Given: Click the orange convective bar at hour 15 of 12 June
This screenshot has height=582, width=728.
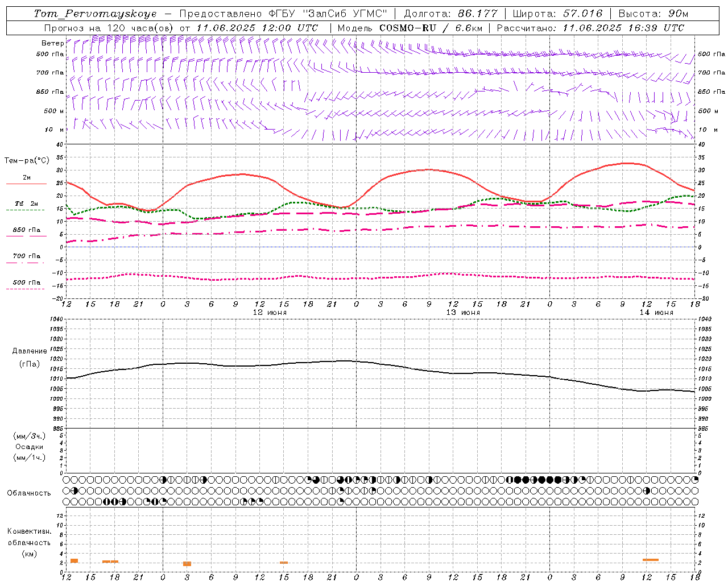Looking at the screenshot, I should pyautogui.click(x=284, y=563).
